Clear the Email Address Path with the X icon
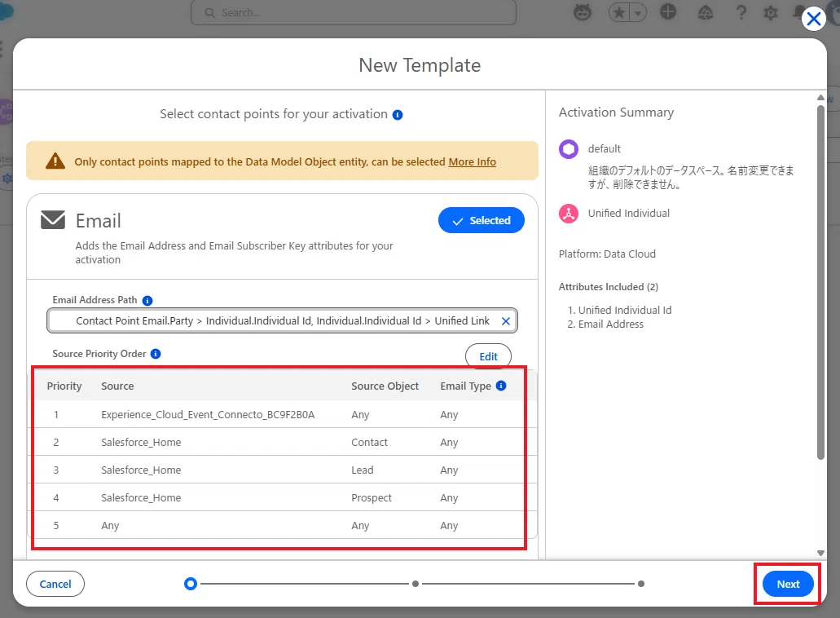The image size is (840, 618). pyautogui.click(x=505, y=321)
